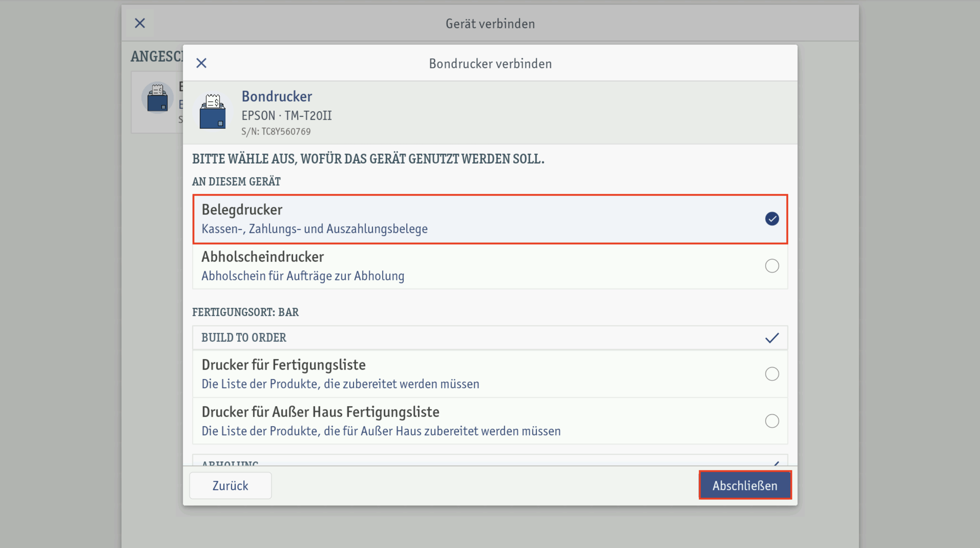Image resolution: width=980 pixels, height=548 pixels.
Task: Select the Belegdrucker radio option
Action: [772, 219]
